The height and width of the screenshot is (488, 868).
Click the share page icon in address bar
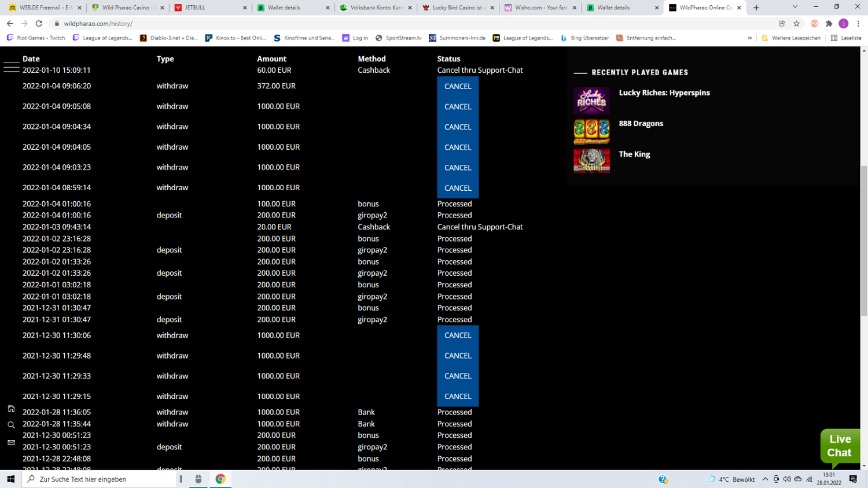click(782, 24)
